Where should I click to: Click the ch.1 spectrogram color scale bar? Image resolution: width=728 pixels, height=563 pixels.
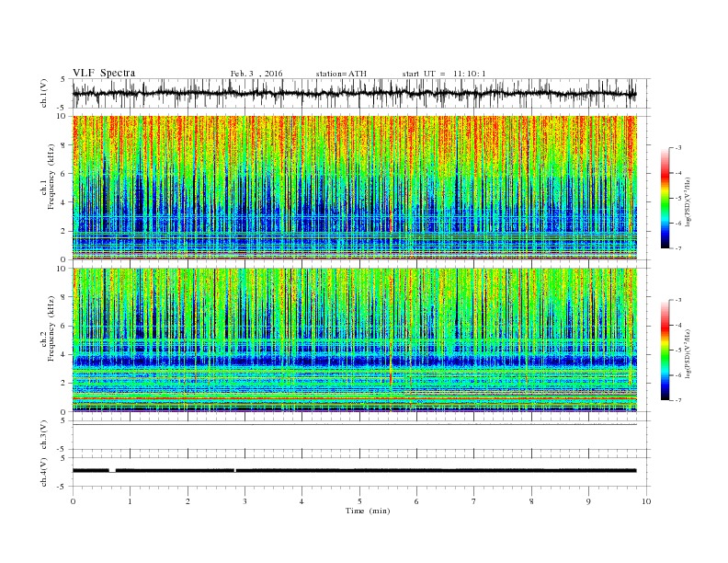[665, 198]
